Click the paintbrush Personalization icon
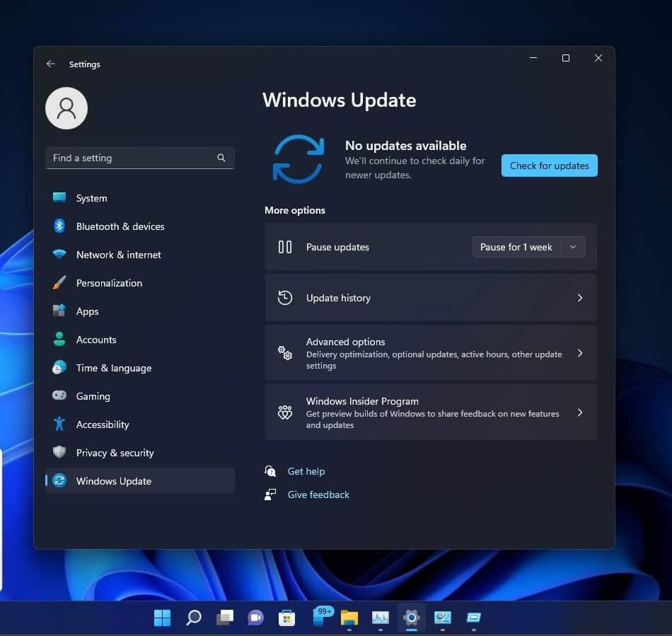 tap(59, 282)
